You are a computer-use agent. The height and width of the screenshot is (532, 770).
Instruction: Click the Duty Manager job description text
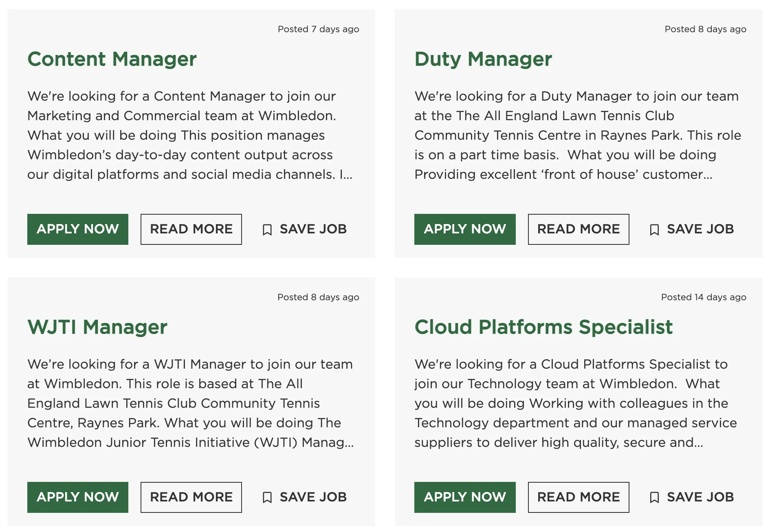click(x=577, y=135)
